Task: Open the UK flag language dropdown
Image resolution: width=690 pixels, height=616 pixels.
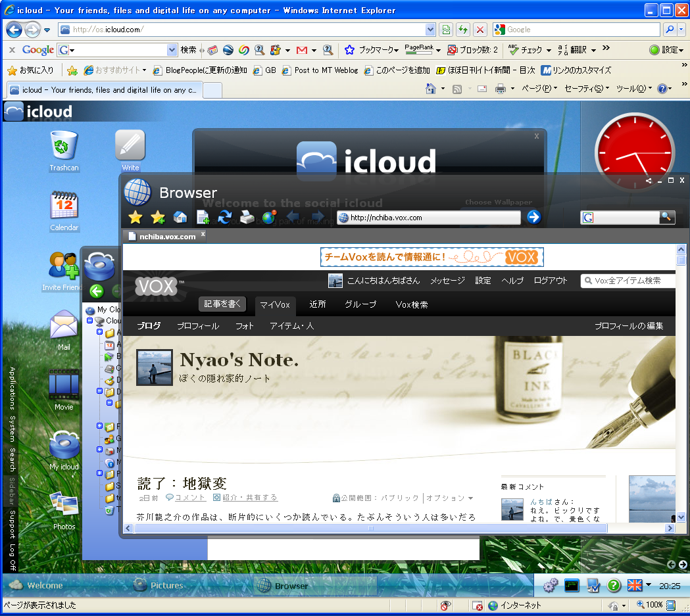Action: [x=648, y=585]
